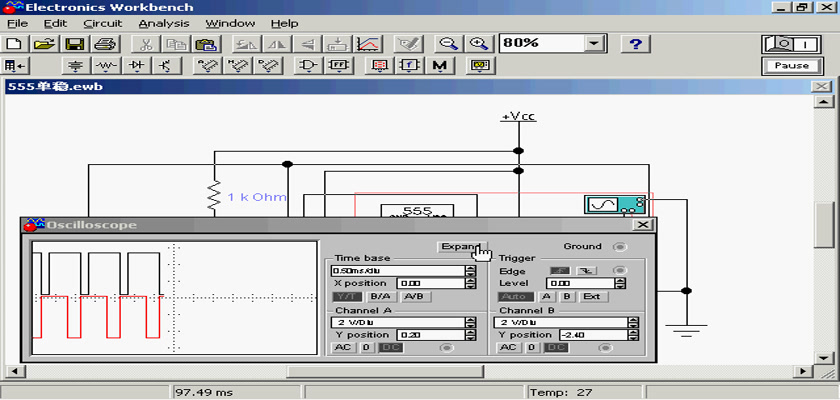The height and width of the screenshot is (400, 840).
Task: Set Channel A input to 0
Action: pos(367,348)
